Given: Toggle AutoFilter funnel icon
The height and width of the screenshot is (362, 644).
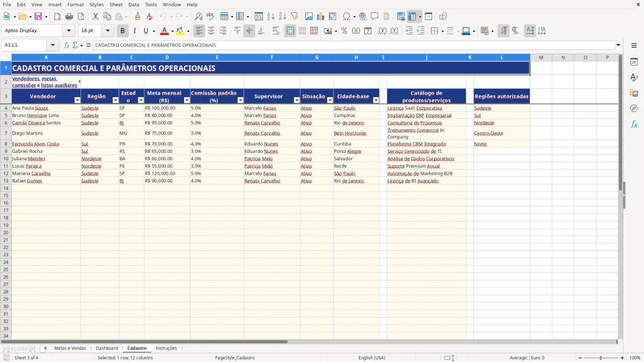Looking at the screenshot, I should [294, 17].
